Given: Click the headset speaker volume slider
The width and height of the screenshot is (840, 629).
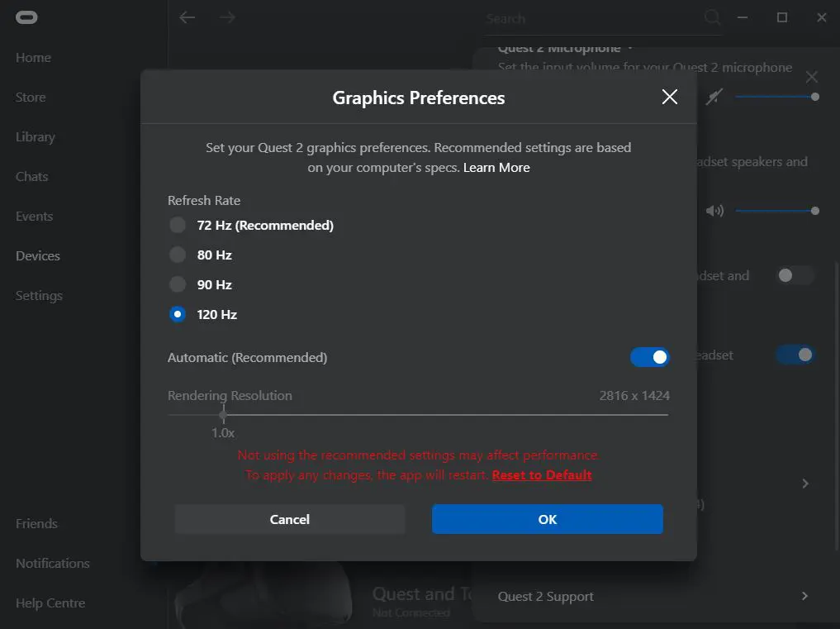Looking at the screenshot, I should [777, 211].
